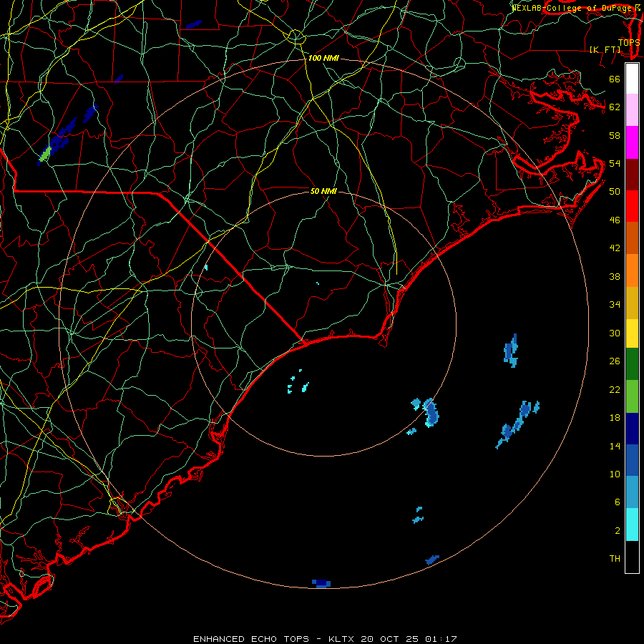Image resolution: width=644 pixels, height=644 pixels.
Task: Click the white swatch in TOPS legend
Action: tap(632, 79)
